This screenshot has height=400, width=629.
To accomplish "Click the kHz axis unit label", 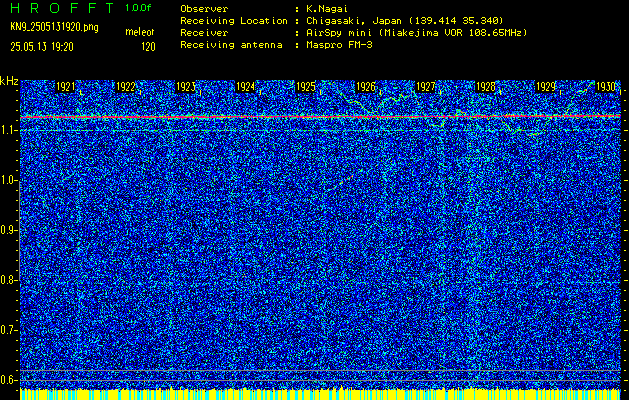I will click(x=9, y=81).
